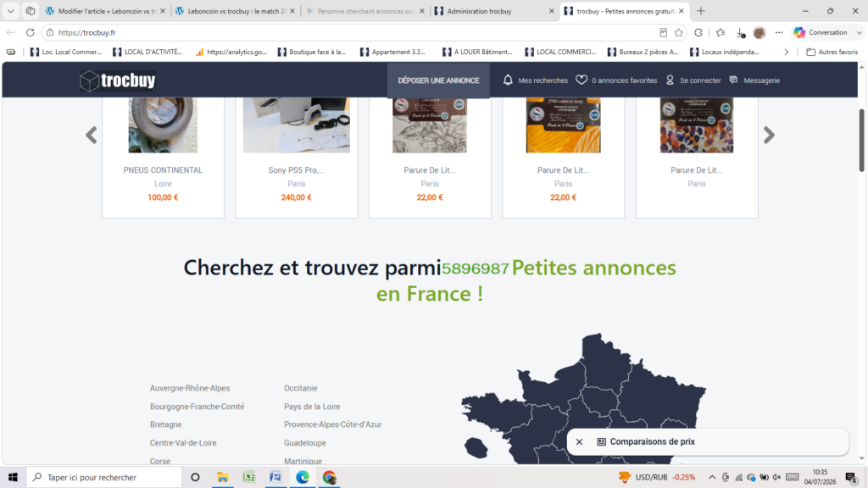
Task: Open the browser profile avatar
Action: (x=759, y=33)
